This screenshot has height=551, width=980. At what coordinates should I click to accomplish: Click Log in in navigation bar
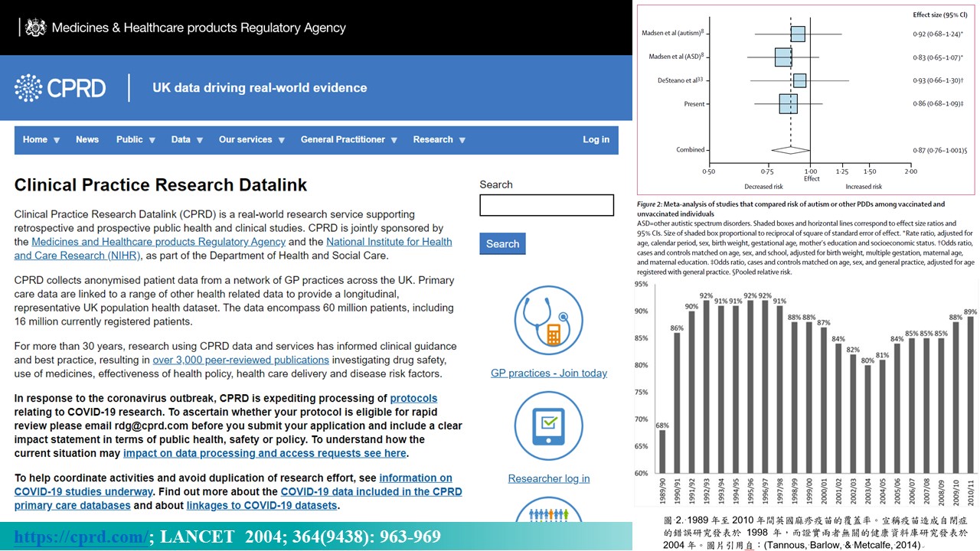click(596, 139)
